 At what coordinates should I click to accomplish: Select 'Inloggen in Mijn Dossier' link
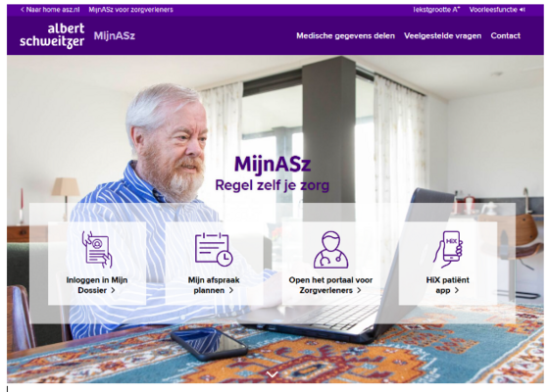[x=97, y=285]
